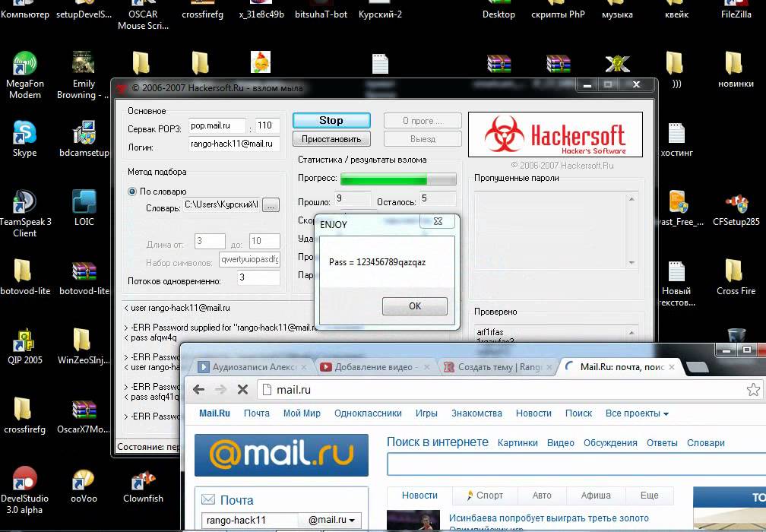Click the Приостановить button

[331, 139]
